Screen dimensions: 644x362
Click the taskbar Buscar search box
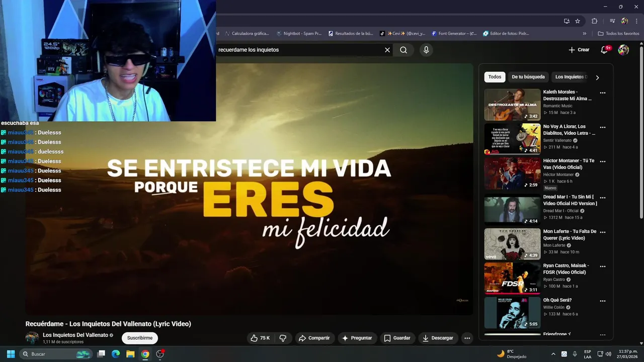point(55,354)
